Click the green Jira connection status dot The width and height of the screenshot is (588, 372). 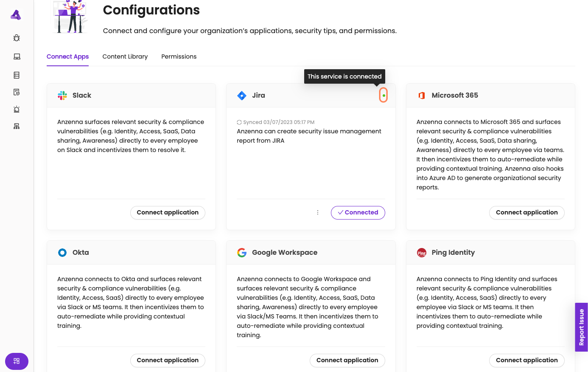(x=384, y=96)
